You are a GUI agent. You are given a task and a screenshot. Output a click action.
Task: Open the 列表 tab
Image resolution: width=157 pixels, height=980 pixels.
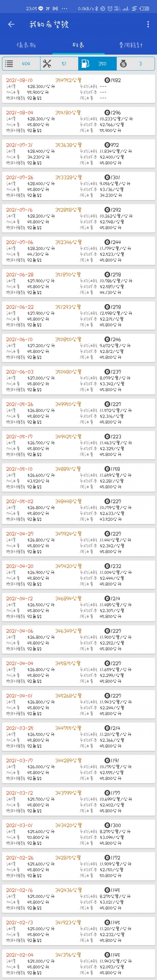pos(78,45)
